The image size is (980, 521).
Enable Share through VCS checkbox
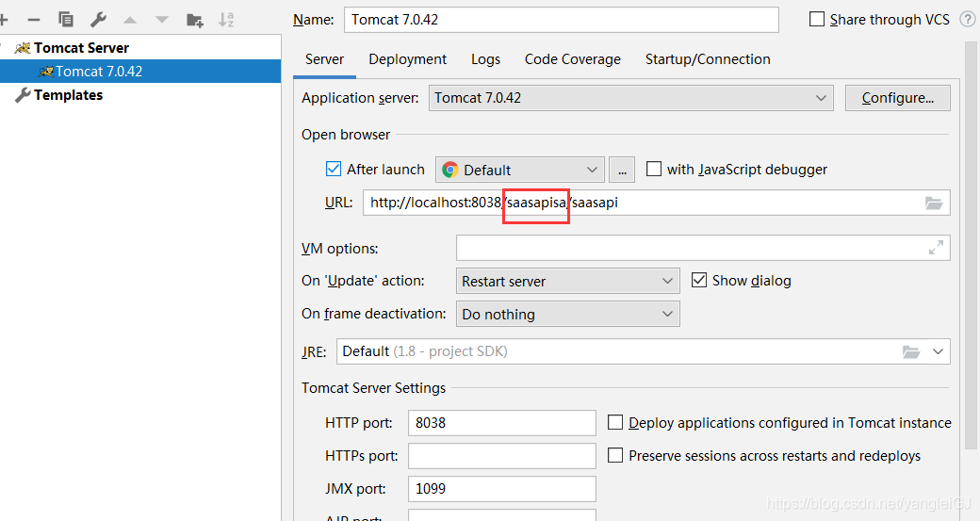click(817, 20)
